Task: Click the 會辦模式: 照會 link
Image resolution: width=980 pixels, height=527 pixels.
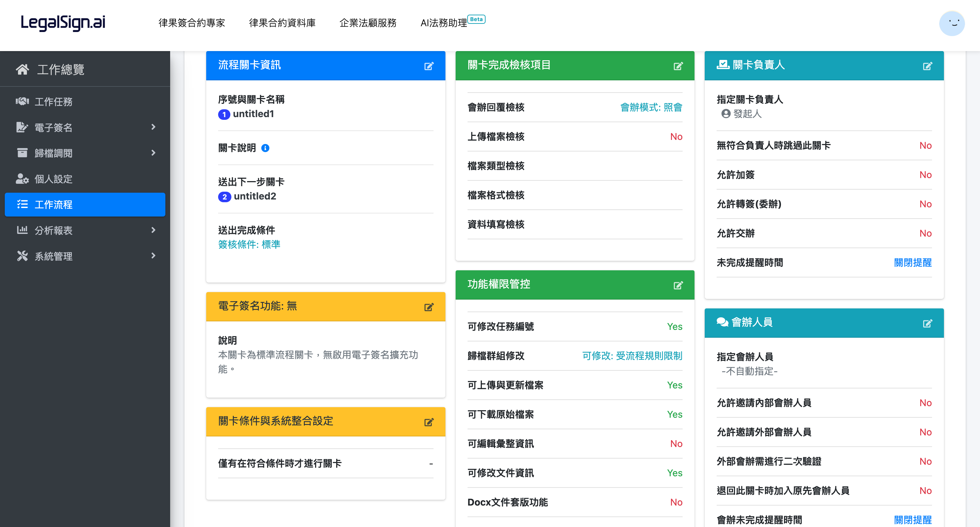Action: point(651,107)
